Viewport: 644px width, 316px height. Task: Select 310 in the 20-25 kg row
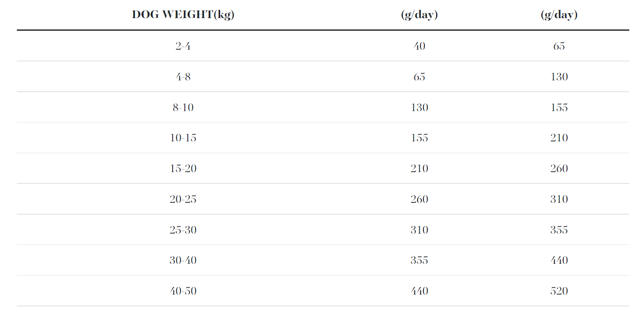tap(559, 199)
